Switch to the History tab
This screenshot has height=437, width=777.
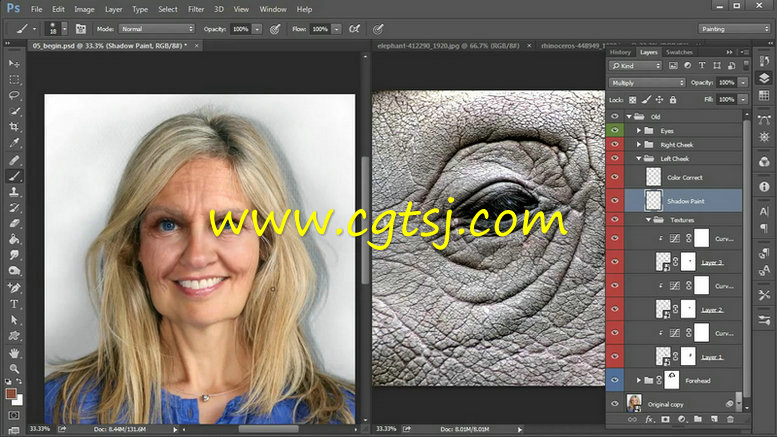point(620,52)
